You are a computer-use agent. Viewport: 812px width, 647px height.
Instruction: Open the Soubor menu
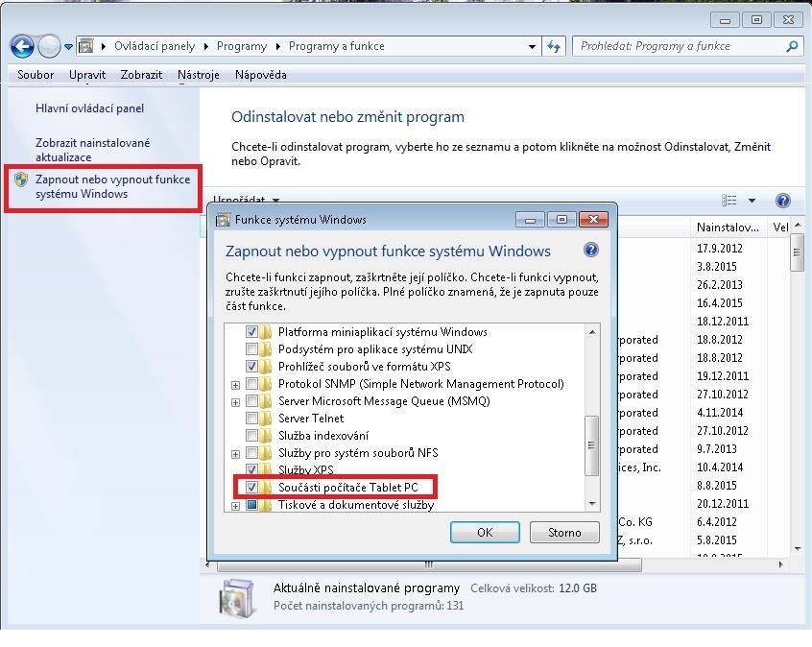tap(36, 75)
